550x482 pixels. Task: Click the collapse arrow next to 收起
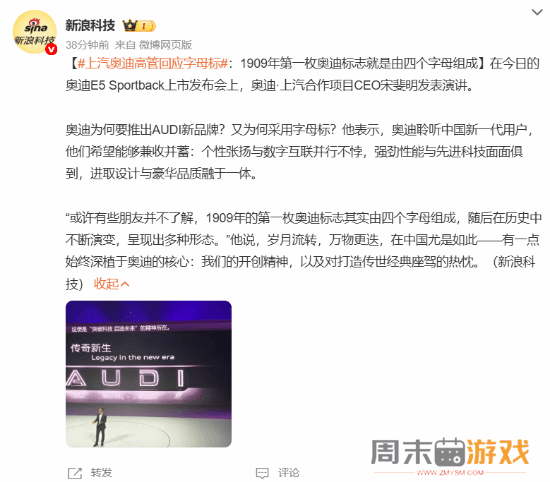tap(125, 284)
